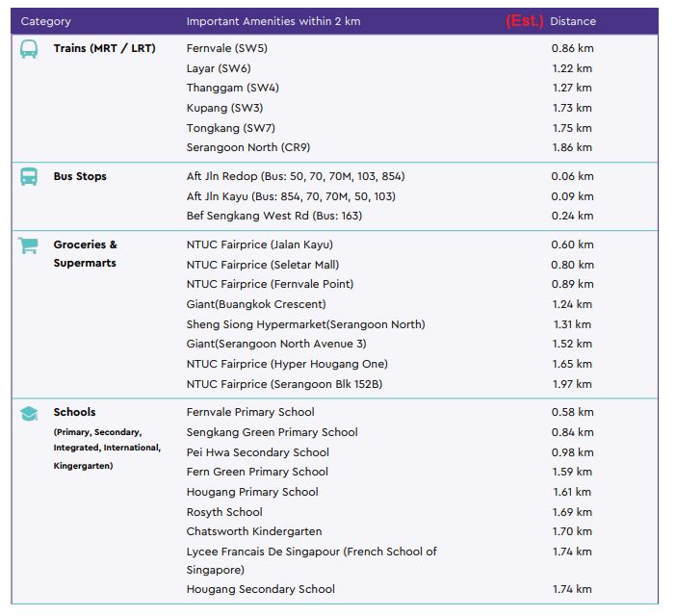
Task: Select NTUC Fairprice (Serangoon Blk 152B)
Action: [x=284, y=384]
